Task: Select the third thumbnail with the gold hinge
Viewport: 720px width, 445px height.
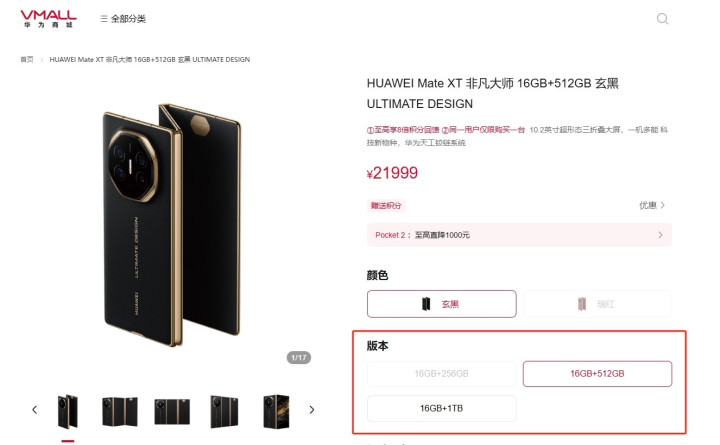Action: (172, 411)
